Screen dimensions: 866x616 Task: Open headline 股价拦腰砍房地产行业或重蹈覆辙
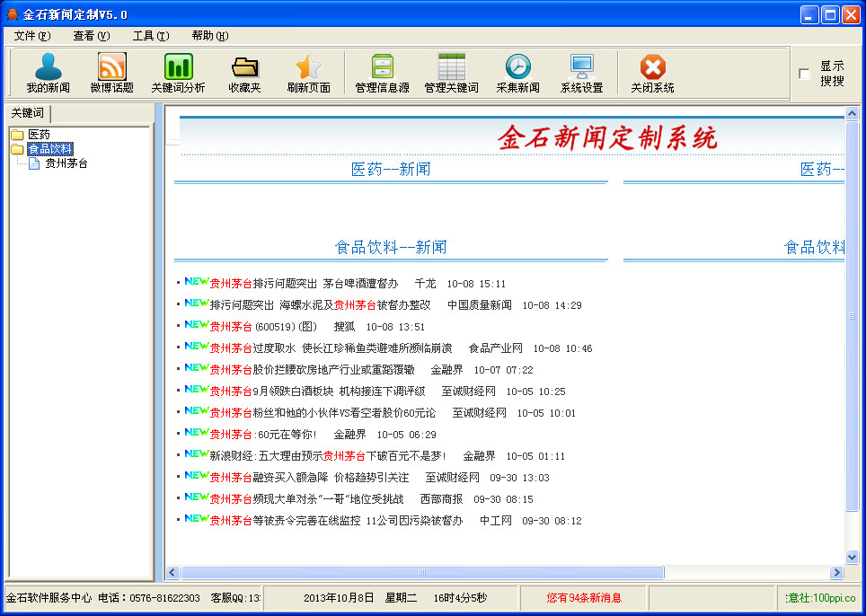point(312,370)
